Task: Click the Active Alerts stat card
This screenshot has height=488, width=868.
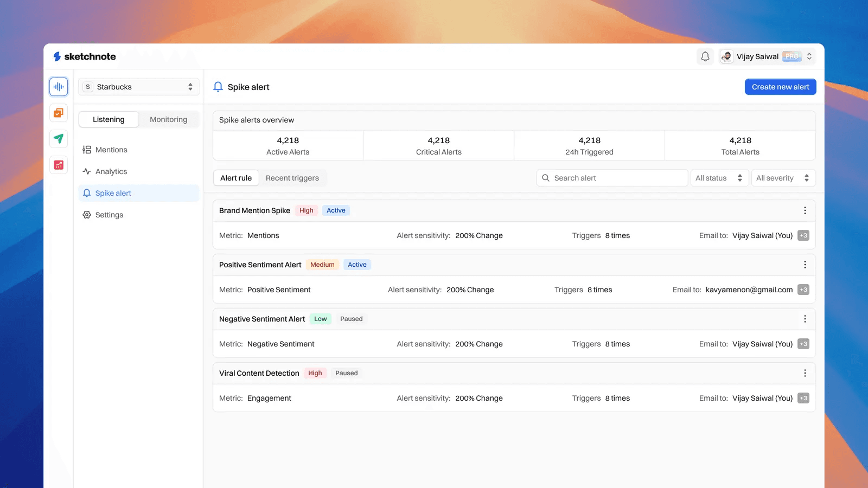Action: pos(288,146)
